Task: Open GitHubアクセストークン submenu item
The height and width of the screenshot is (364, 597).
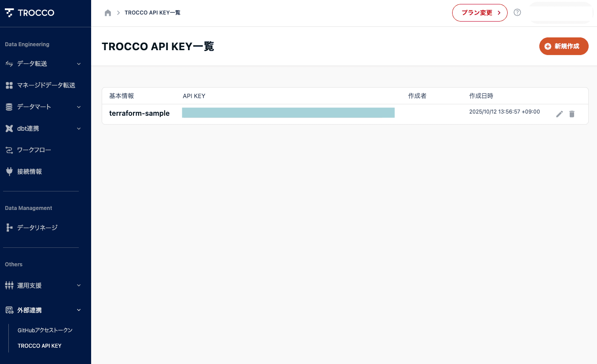Action: pyautogui.click(x=45, y=330)
